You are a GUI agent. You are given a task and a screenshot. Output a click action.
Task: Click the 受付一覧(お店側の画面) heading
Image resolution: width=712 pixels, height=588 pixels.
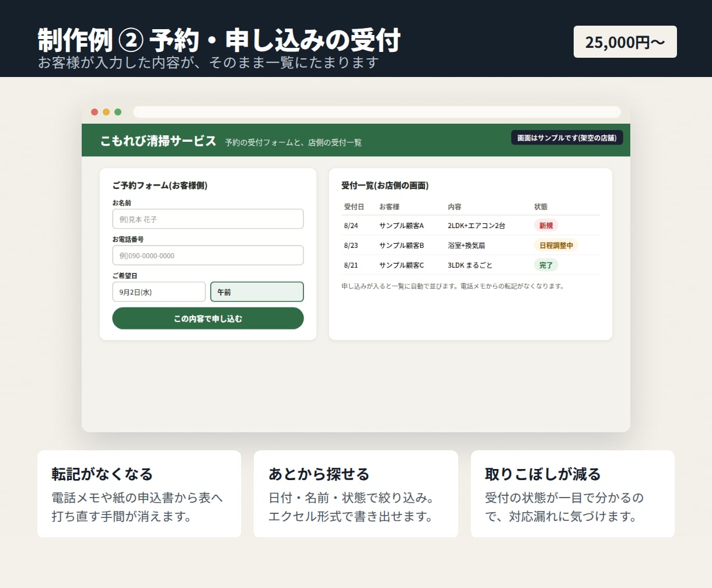(x=385, y=185)
